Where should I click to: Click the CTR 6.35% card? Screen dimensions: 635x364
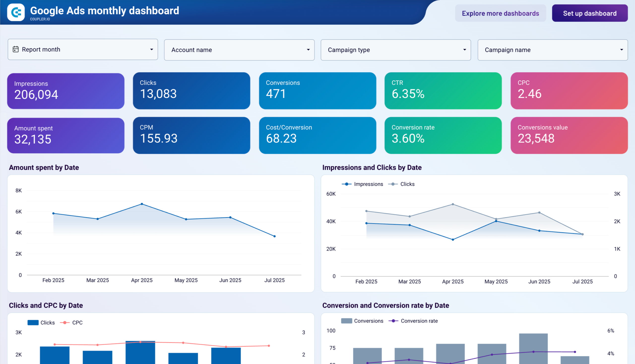pyautogui.click(x=443, y=91)
